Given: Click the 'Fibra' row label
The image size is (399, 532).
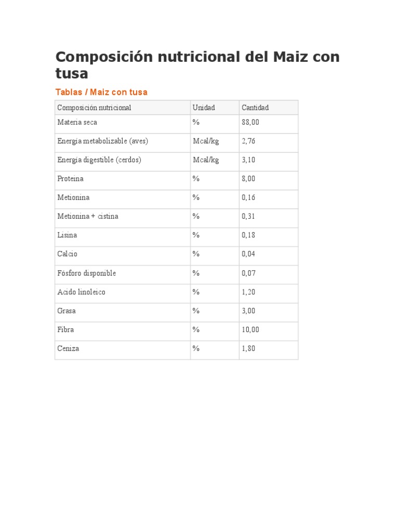Looking at the screenshot, I should coord(65,329).
